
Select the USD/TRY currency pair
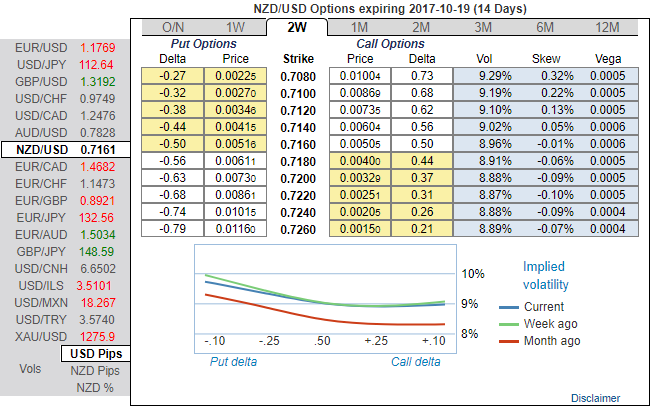[x=64, y=318]
